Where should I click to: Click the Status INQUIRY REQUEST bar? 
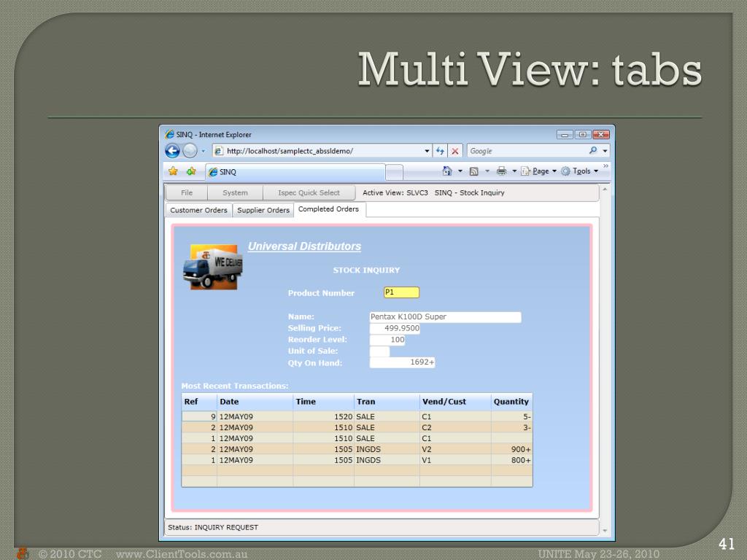(x=382, y=527)
